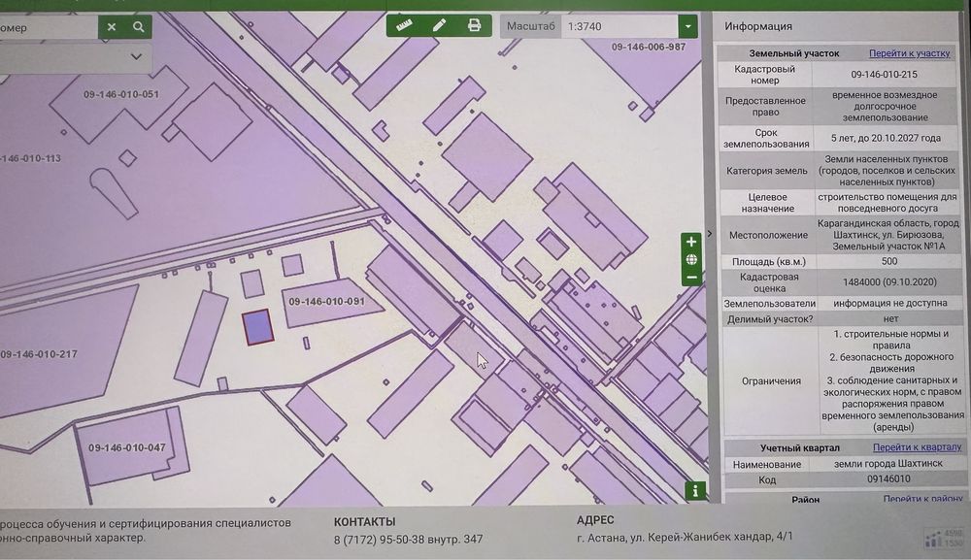Click the 'Делимый участок?' row label
This screenshot has height=560, width=971.
pos(770,319)
